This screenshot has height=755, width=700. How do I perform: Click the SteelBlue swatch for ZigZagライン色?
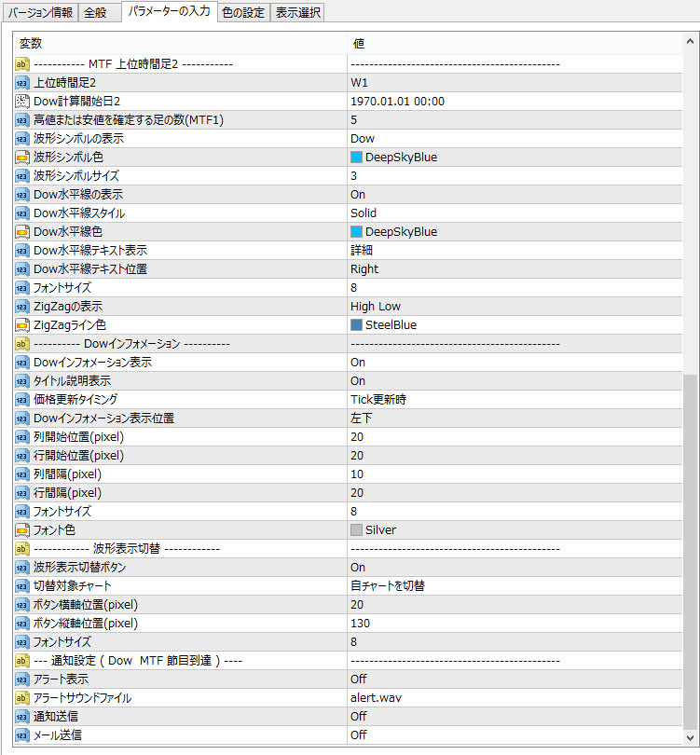[x=356, y=325]
